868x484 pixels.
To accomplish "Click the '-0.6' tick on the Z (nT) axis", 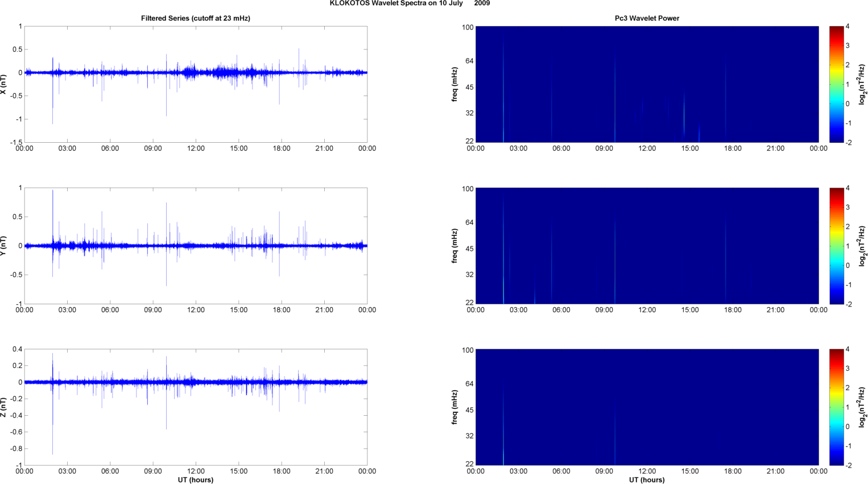I will tap(16, 432).
